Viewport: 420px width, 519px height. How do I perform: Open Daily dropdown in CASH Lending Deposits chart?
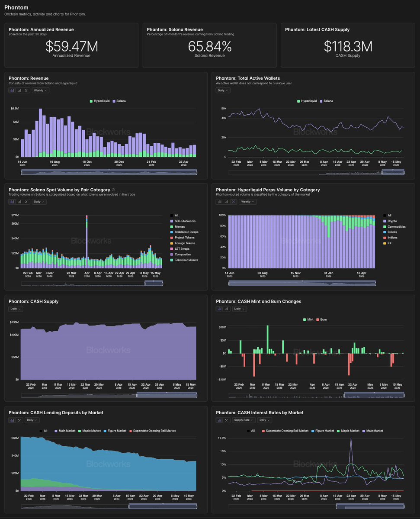[32, 420]
